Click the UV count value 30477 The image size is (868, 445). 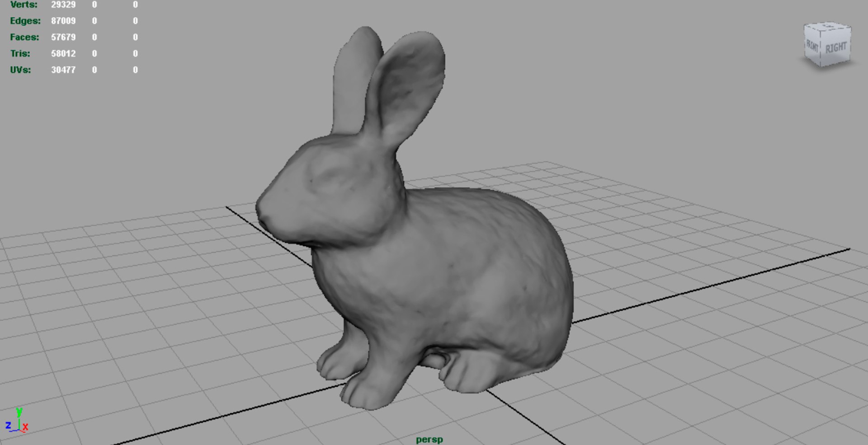pyautogui.click(x=63, y=70)
